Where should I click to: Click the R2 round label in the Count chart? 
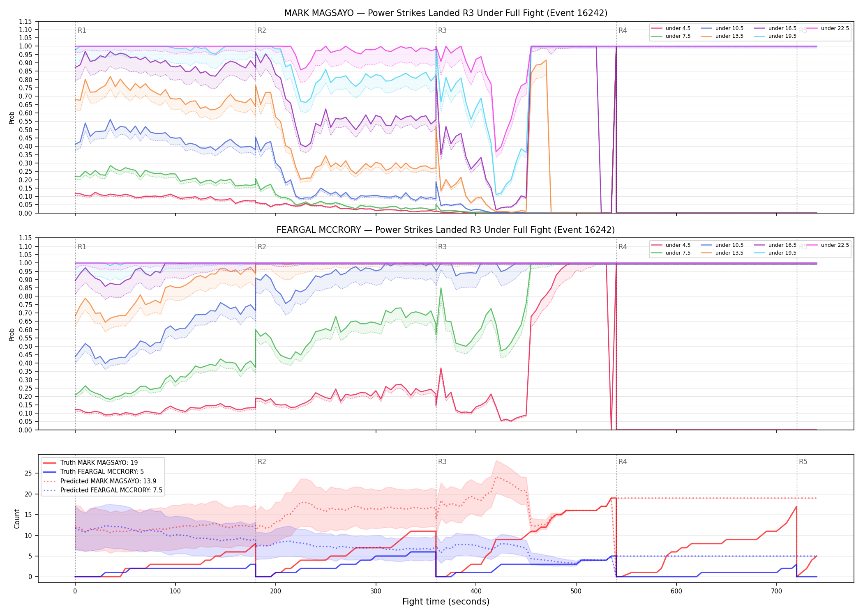click(x=262, y=462)
